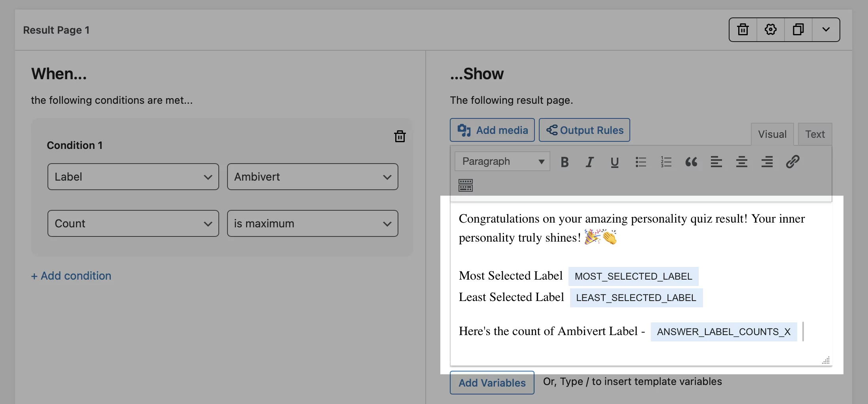Open Result Page 1 settings gear
The image size is (868, 404).
click(x=771, y=30)
